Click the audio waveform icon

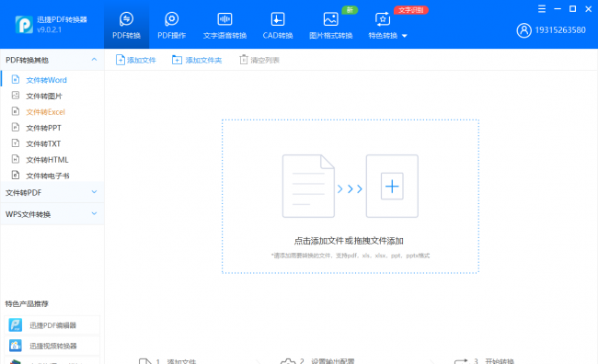coord(224,18)
